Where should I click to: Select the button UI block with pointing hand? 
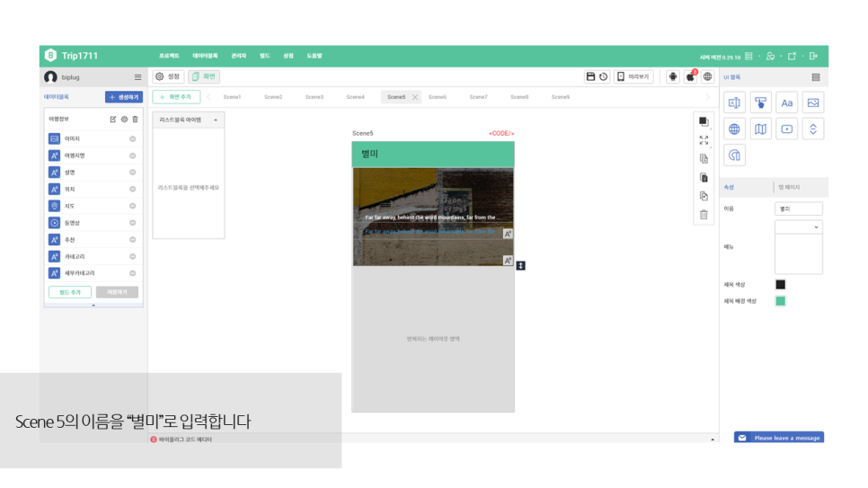pyautogui.click(x=760, y=102)
